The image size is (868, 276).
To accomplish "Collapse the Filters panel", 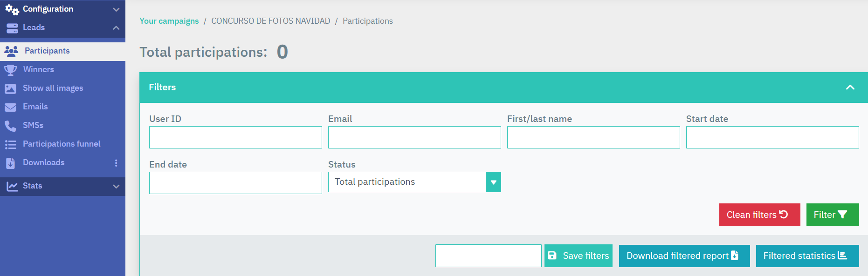I will (x=850, y=88).
